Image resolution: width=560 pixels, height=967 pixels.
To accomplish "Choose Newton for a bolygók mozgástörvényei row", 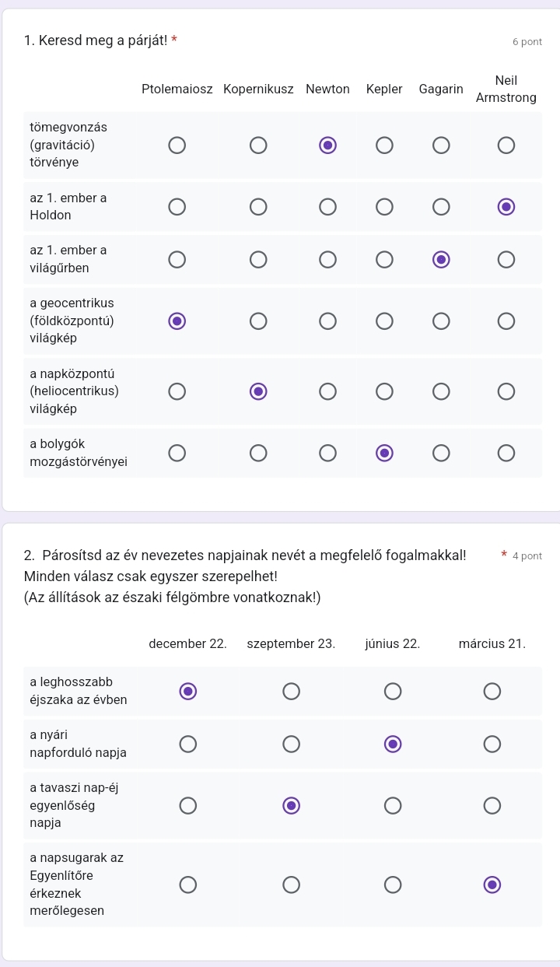I will tap(327, 453).
